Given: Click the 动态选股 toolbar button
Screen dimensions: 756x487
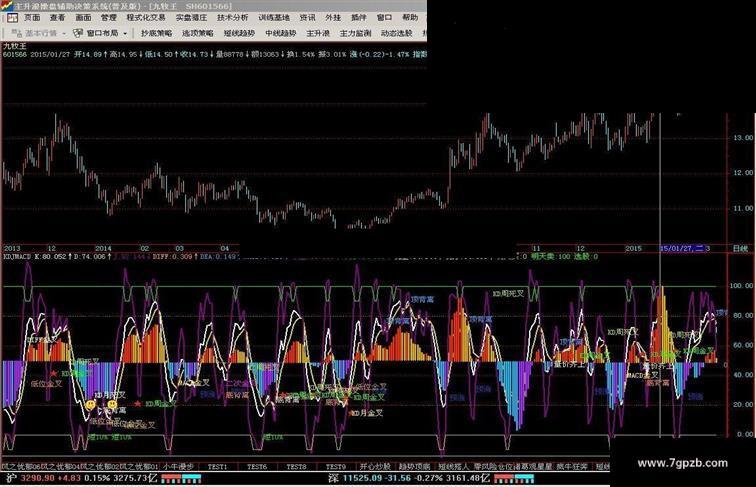Looking at the screenshot, I should point(397,33).
